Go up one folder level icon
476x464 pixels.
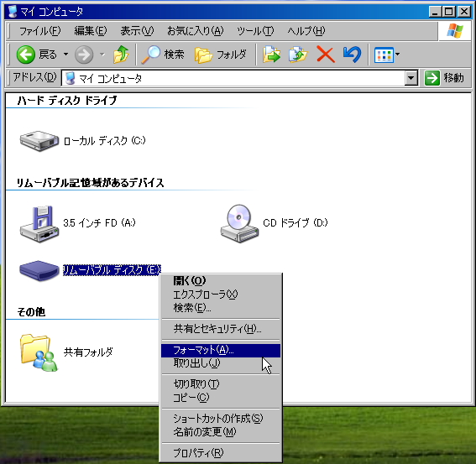click(121, 55)
